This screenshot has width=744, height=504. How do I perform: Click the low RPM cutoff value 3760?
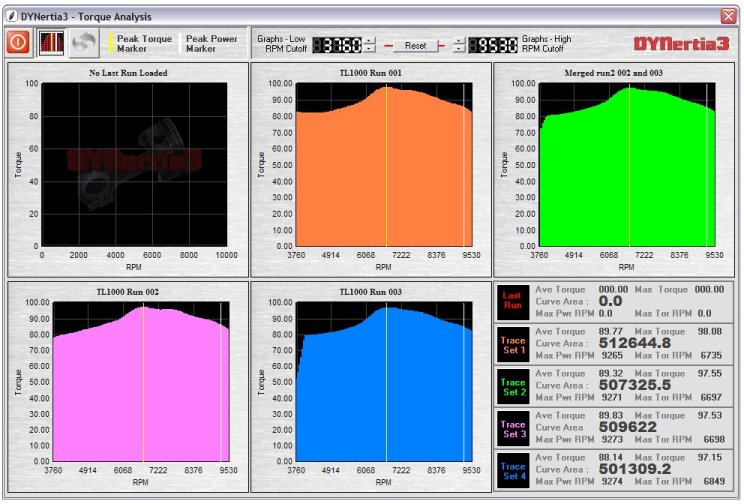tap(338, 45)
